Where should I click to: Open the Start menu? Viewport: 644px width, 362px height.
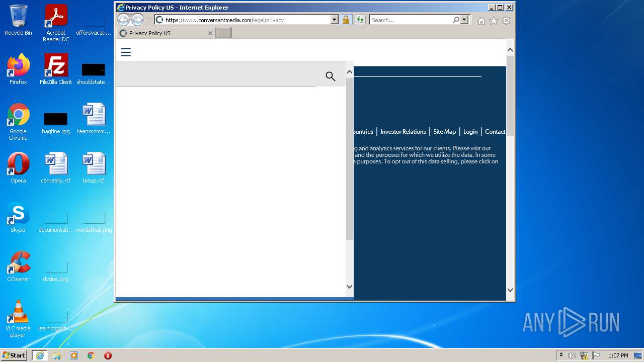(14, 355)
